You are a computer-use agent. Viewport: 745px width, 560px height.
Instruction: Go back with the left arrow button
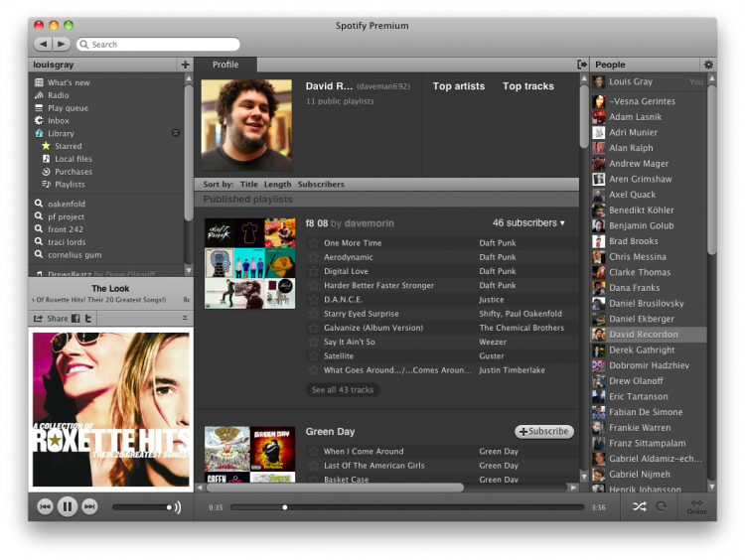[44, 44]
